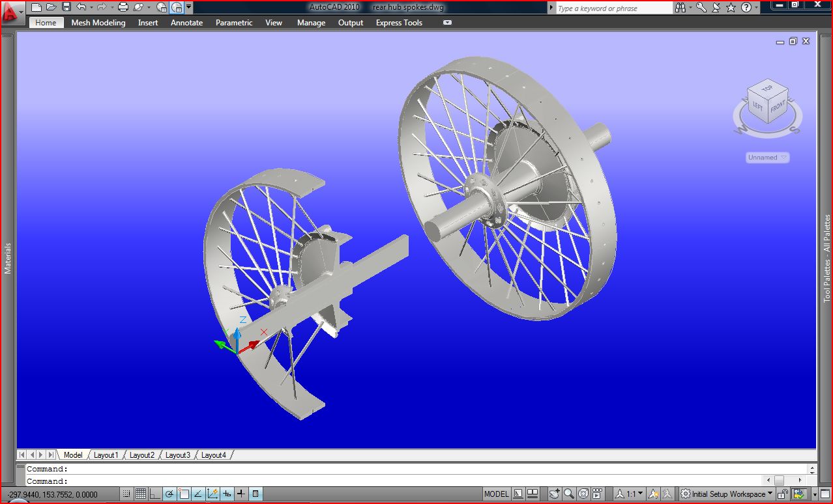Click the Undo arrow icon
This screenshot has height=504, width=833.
[x=81, y=7]
